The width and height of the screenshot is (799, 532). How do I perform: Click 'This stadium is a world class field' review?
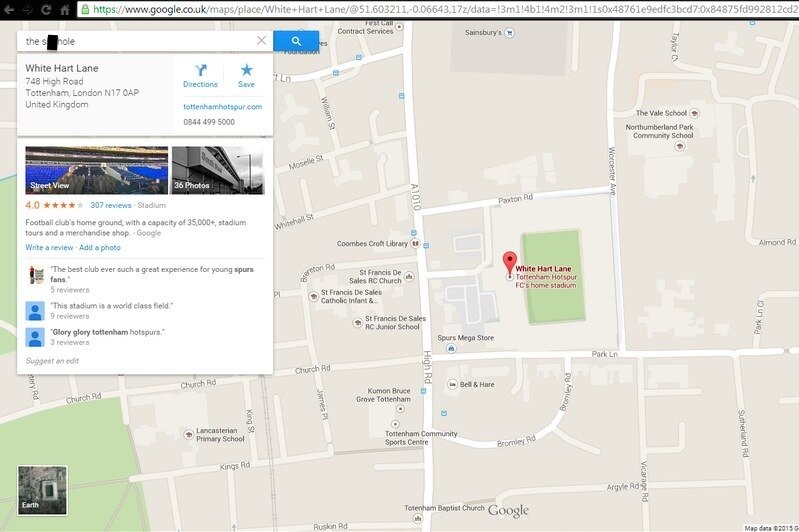tap(112, 306)
